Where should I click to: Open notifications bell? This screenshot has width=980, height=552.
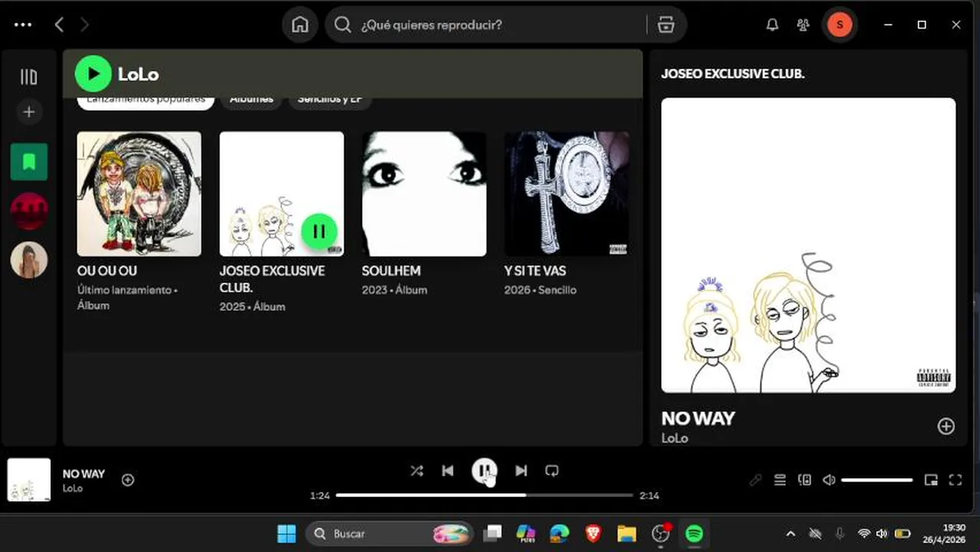[772, 25]
